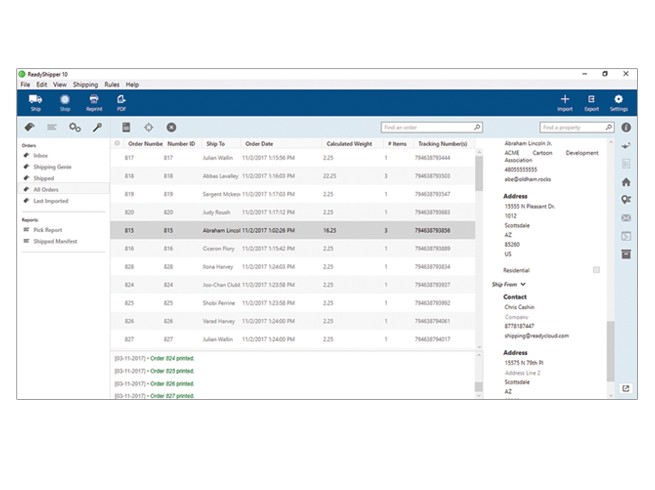
Task: Click the Company field under Ship From contact
Action: [516, 317]
